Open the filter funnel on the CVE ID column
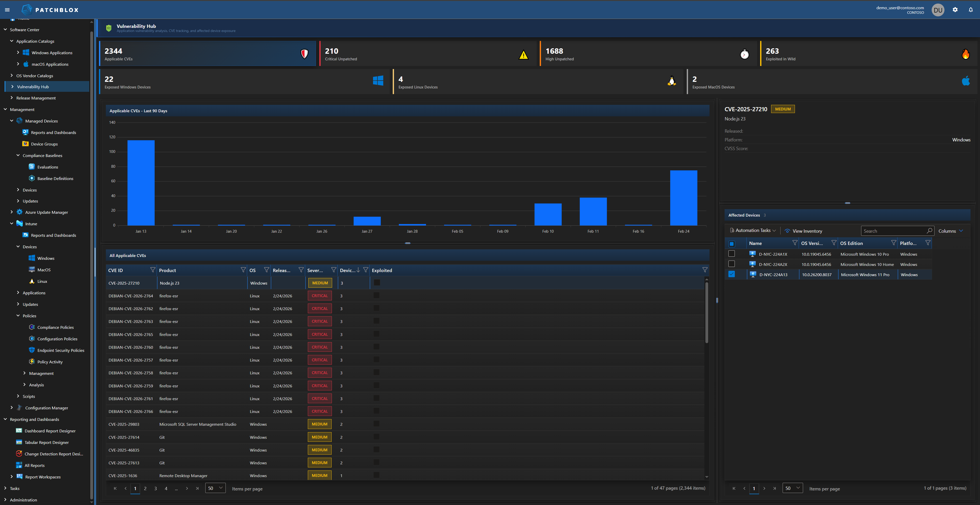 [x=153, y=270]
